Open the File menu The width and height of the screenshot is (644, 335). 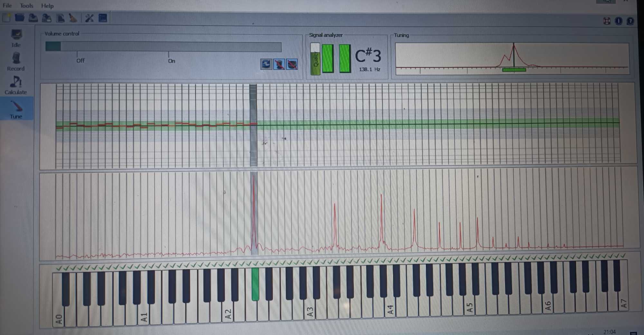(7, 5)
